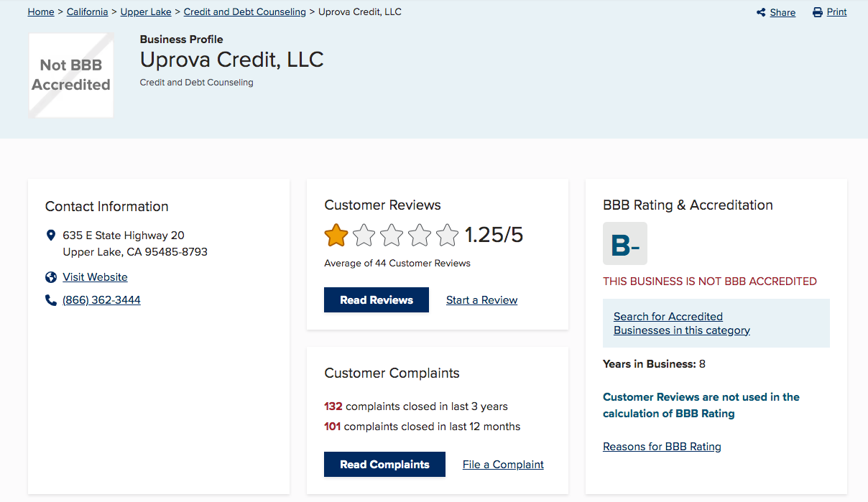Click the Print printer icon
The width and height of the screenshot is (868, 502).
tap(818, 12)
